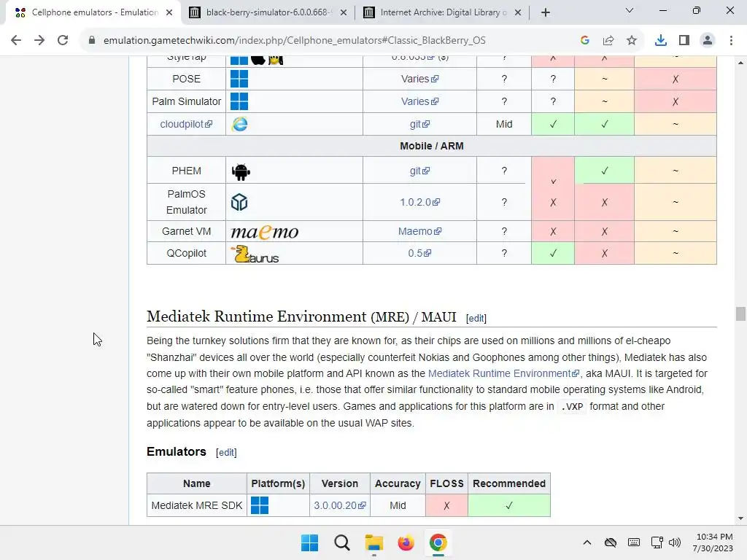Open Windows taskbar search
The width and height of the screenshot is (747, 560).
tap(342, 542)
